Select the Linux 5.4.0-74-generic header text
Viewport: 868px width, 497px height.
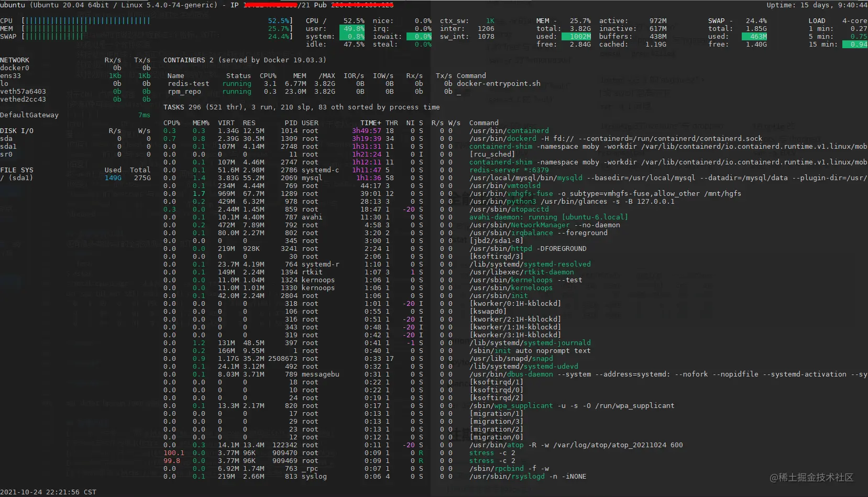169,5
